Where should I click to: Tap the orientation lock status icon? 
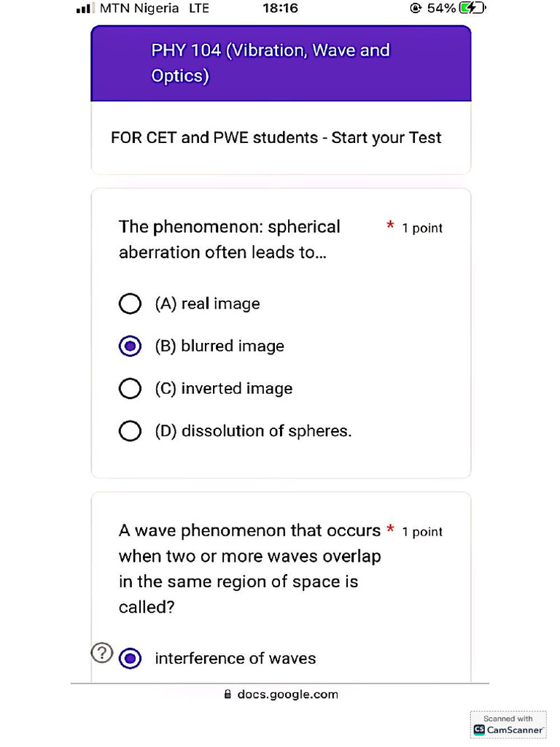coord(416,8)
